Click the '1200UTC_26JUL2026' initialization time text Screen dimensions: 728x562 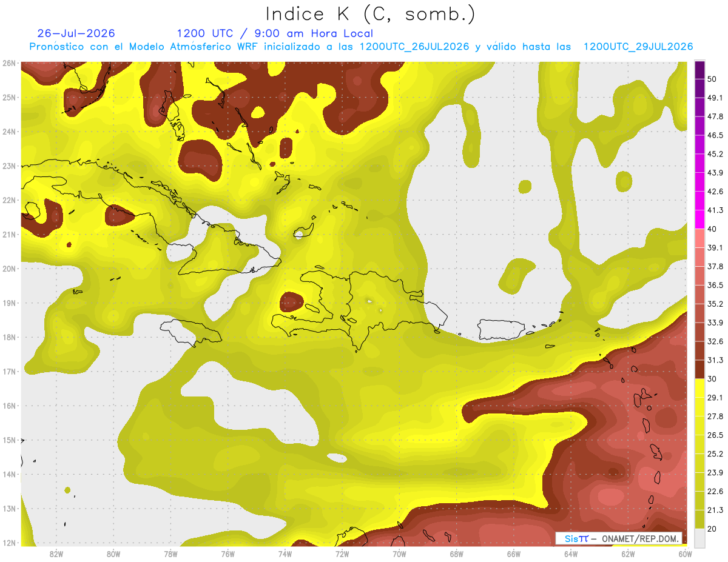(x=414, y=47)
